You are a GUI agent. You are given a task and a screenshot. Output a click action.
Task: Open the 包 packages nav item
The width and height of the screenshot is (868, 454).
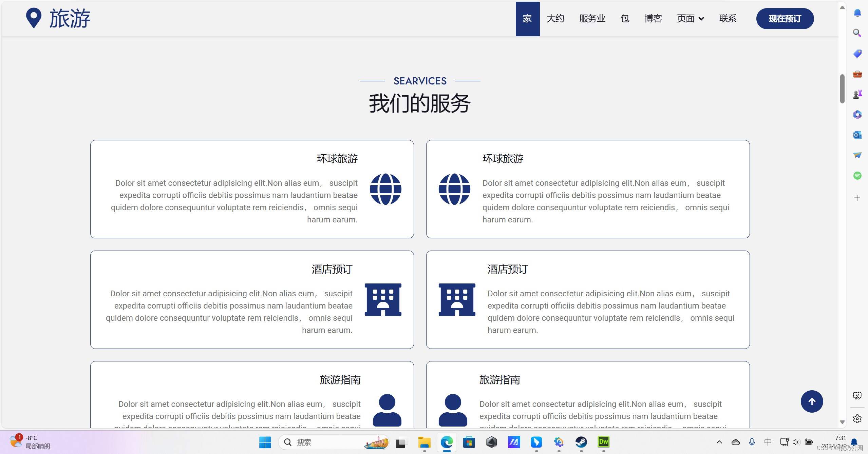point(625,18)
